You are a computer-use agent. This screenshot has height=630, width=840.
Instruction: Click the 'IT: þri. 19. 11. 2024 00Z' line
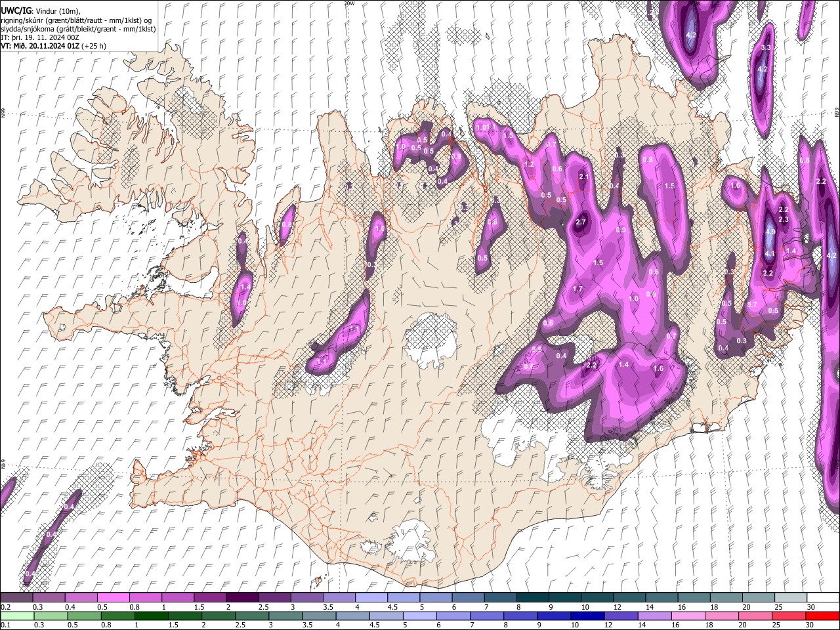coord(40,37)
